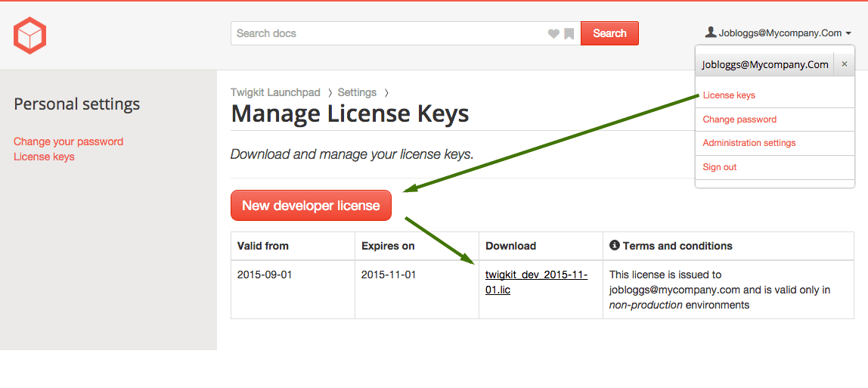
Task: Open Administration settings from the account menu
Action: pos(749,143)
